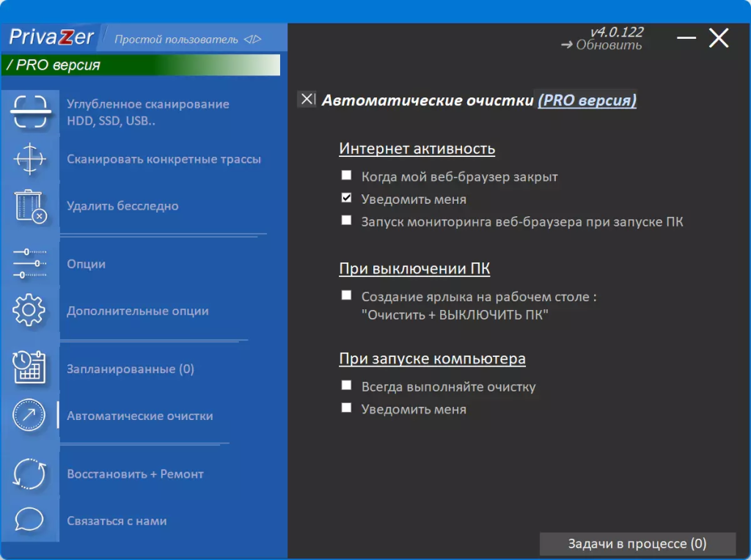Viewport: 751px width, 560px height.
Task: Enable 'Когда мой веб-браузер закрыт' checkbox
Action: click(x=346, y=176)
